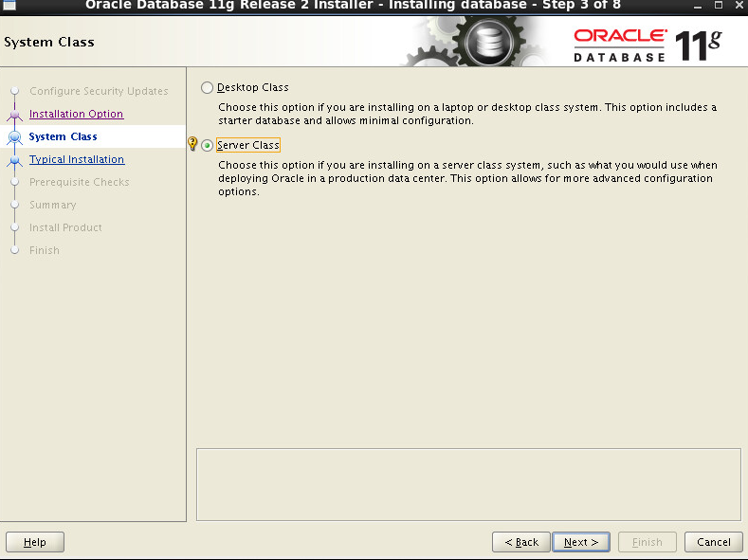The width and height of the screenshot is (748, 560).
Task: Click the System Class step node icon
Action: coord(15,137)
